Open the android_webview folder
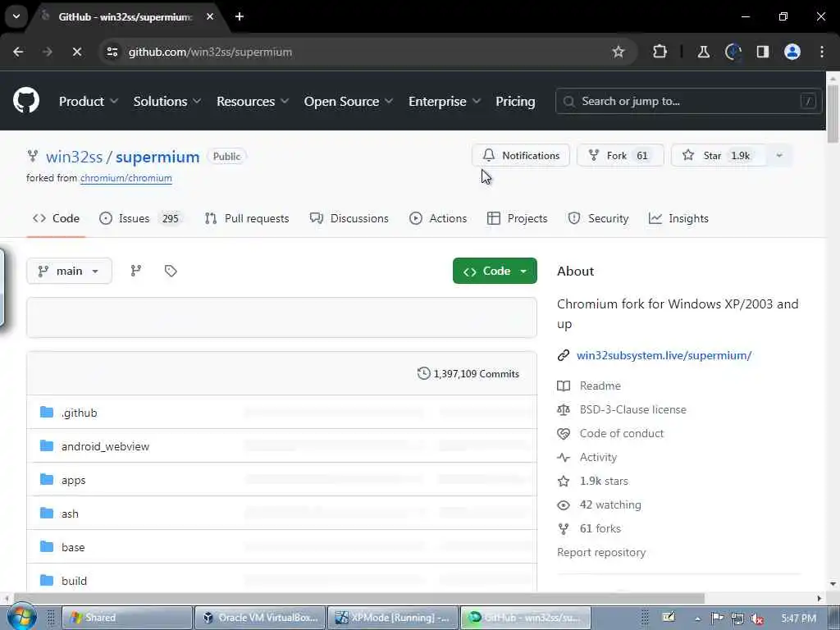The width and height of the screenshot is (840, 630). [105, 446]
